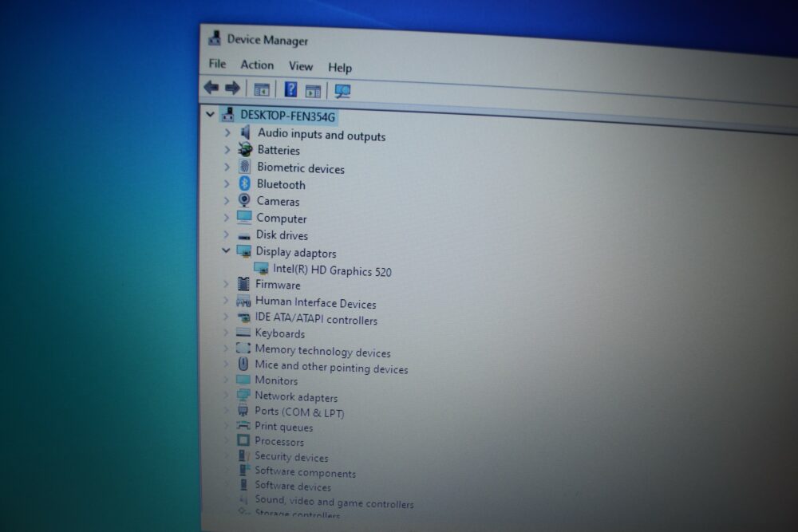
Task: Select the Processors label
Action: [279, 441]
